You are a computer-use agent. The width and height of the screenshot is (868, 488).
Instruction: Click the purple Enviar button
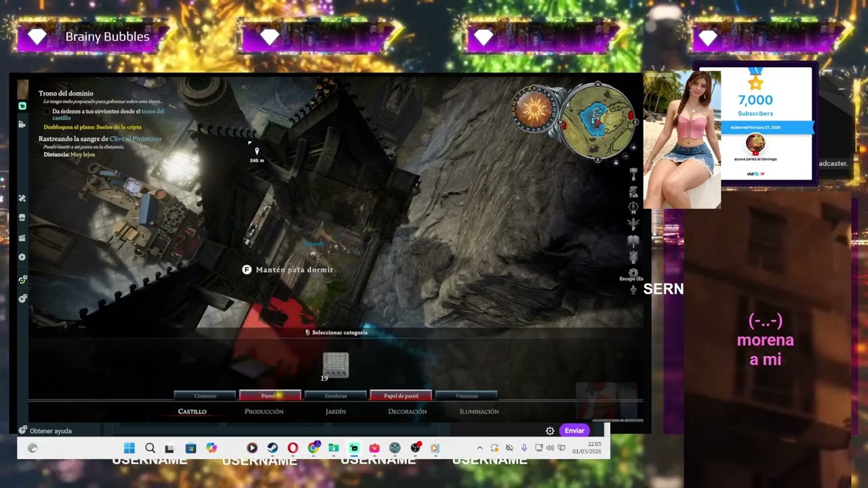click(574, 430)
